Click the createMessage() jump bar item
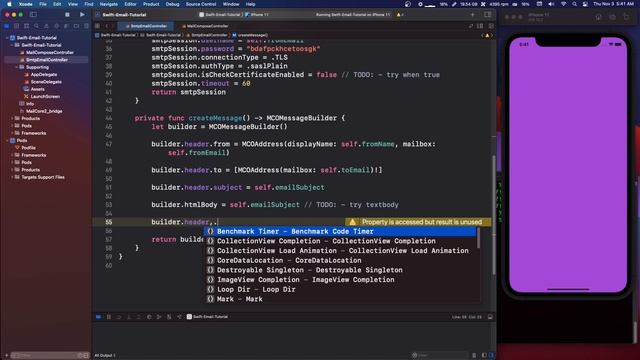This screenshot has width=640, height=360. point(250,35)
